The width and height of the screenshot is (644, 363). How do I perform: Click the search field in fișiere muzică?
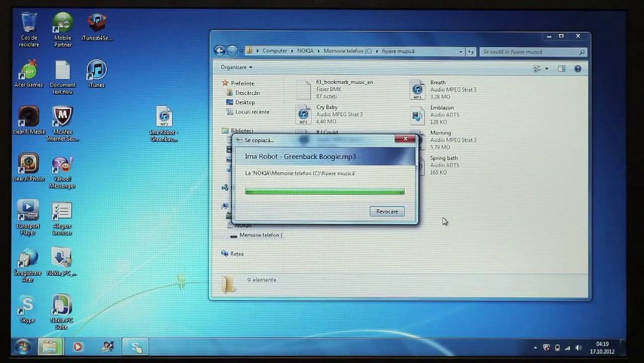pyautogui.click(x=533, y=52)
